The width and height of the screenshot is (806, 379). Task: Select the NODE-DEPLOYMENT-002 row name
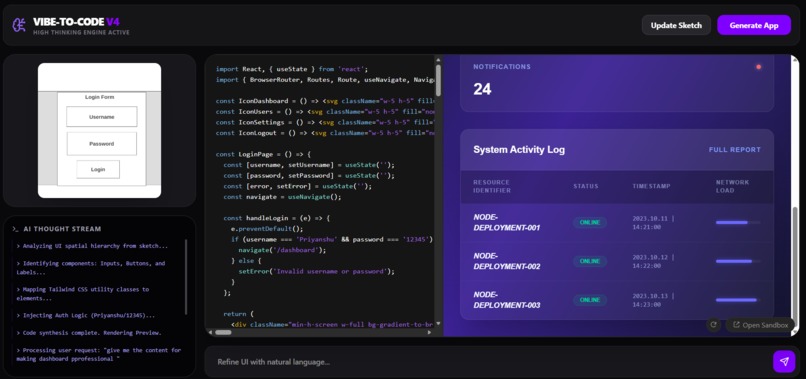[506, 261]
